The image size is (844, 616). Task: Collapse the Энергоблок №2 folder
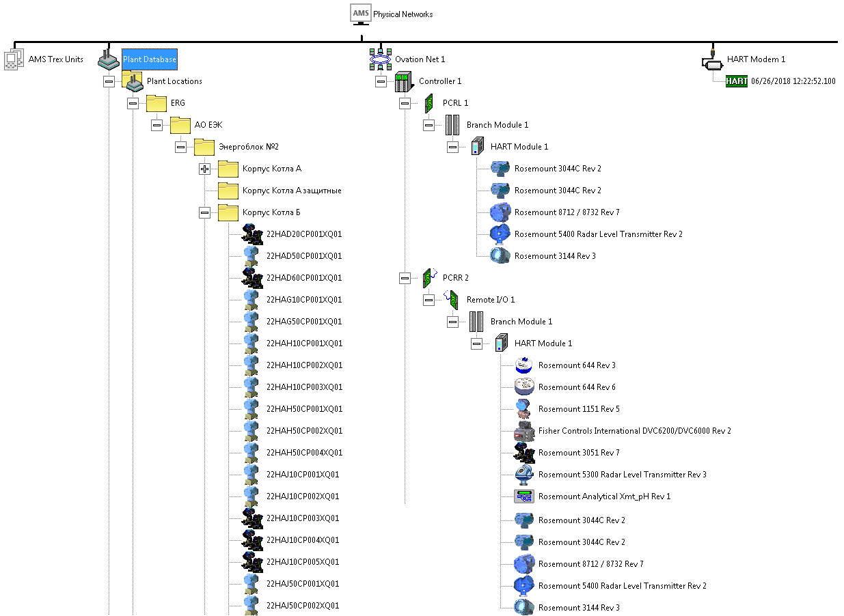180,147
